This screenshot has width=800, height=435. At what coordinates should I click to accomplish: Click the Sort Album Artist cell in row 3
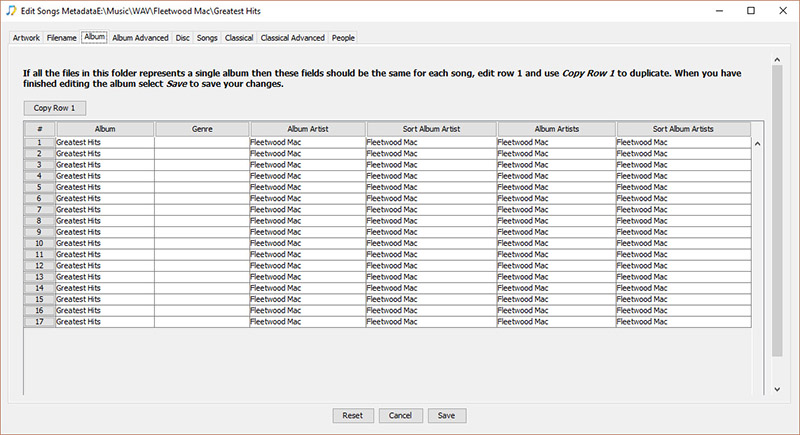432,165
